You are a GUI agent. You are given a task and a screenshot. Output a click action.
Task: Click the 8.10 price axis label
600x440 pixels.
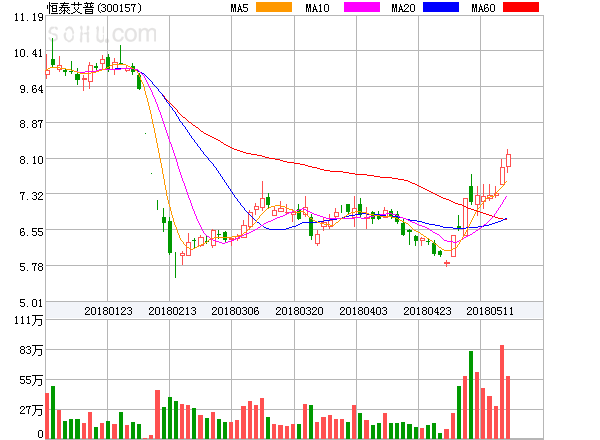(x=31, y=160)
